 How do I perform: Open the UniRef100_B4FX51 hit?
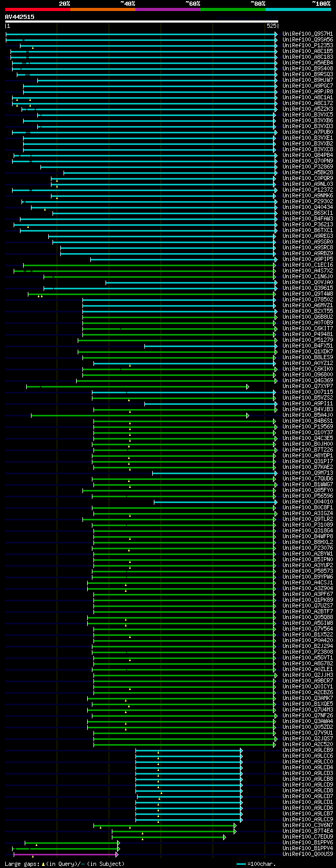(308, 346)
